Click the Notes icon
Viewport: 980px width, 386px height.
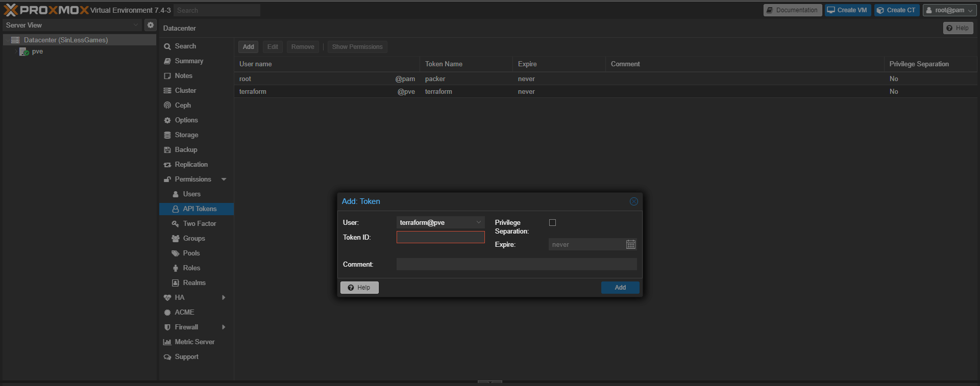[167, 76]
